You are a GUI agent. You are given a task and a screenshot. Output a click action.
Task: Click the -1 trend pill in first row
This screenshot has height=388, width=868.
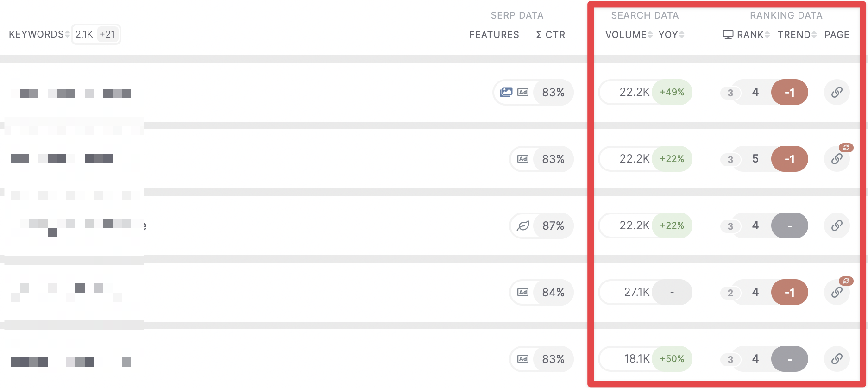click(x=790, y=92)
